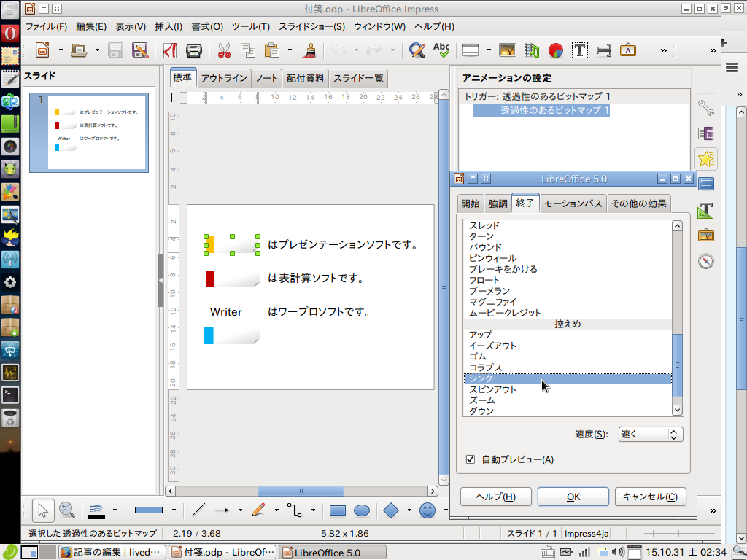Insert a table using toolbar icon

(x=471, y=50)
